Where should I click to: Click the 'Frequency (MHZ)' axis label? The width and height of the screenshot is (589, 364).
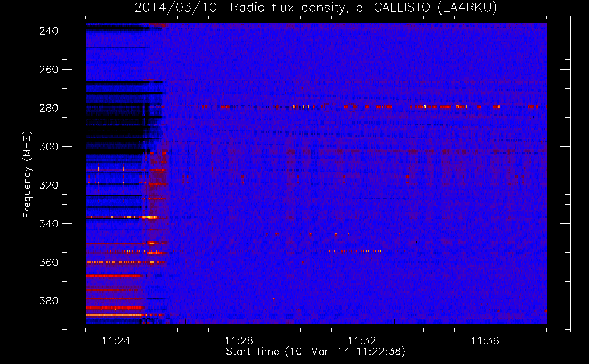tap(28, 175)
